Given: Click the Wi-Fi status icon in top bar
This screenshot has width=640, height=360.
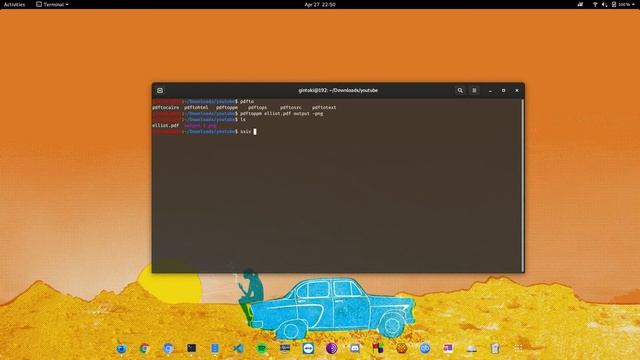Looking at the screenshot, I should [x=595, y=4].
